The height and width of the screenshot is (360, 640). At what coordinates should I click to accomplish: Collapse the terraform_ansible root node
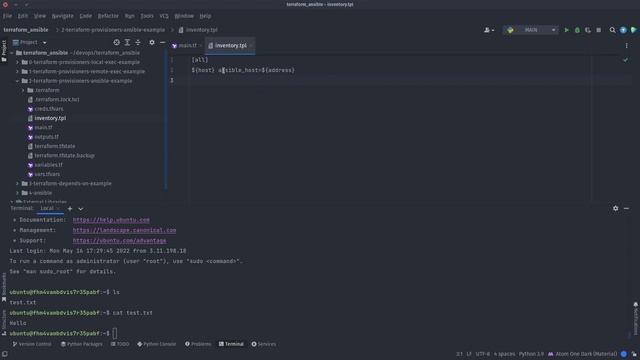coord(12,53)
